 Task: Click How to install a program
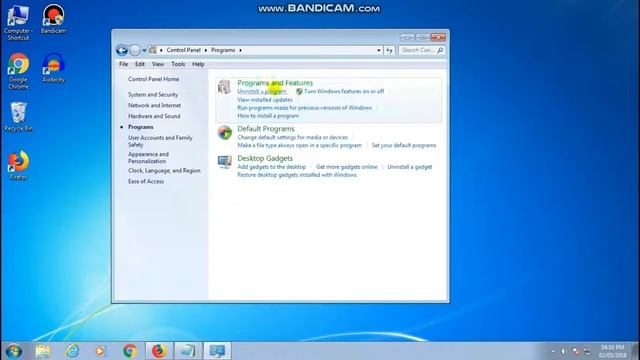pyautogui.click(x=268, y=116)
